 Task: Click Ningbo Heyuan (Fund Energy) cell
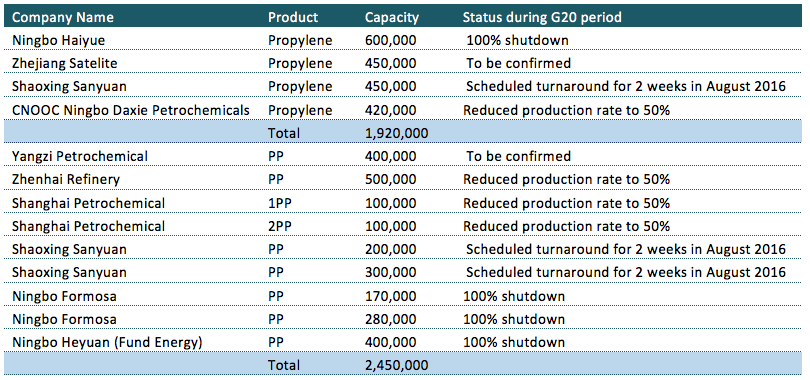click(x=107, y=342)
